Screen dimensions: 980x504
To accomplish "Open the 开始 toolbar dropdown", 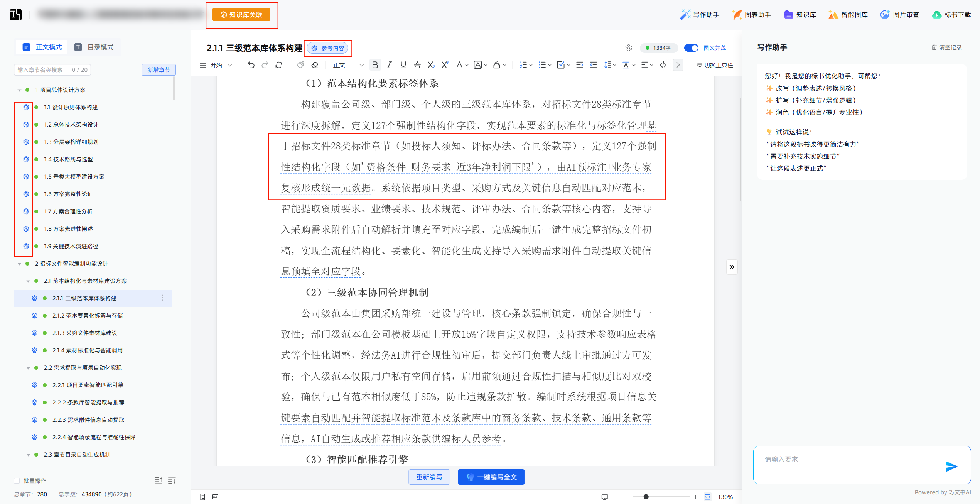I will click(x=216, y=65).
